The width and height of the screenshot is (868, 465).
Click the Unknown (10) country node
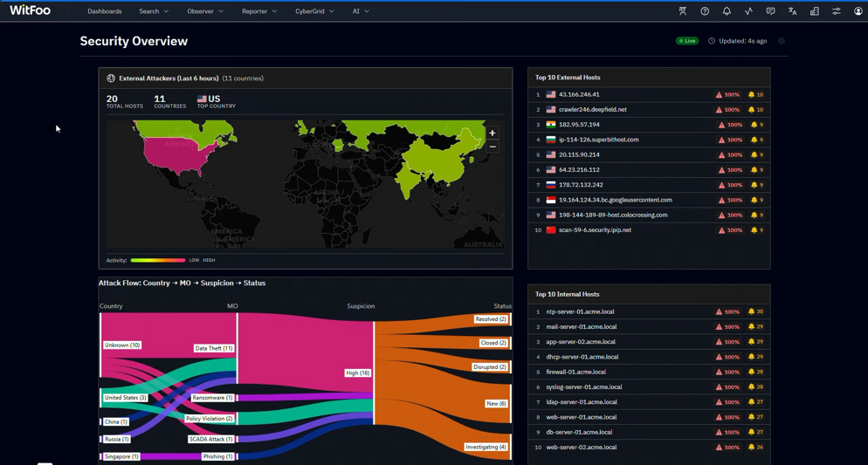pyautogui.click(x=122, y=345)
